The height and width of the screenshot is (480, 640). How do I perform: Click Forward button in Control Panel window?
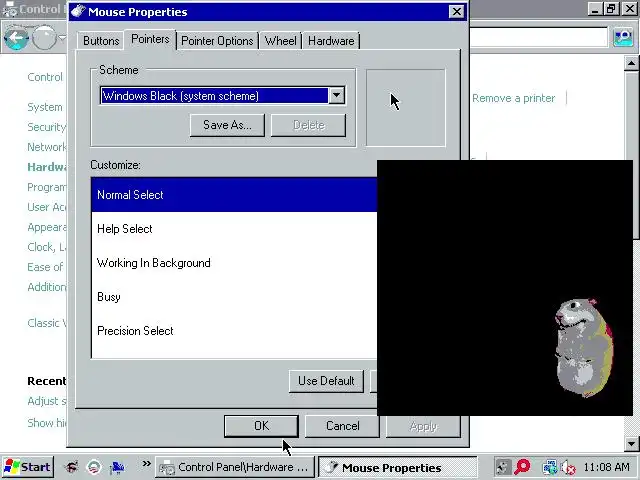tap(44, 38)
